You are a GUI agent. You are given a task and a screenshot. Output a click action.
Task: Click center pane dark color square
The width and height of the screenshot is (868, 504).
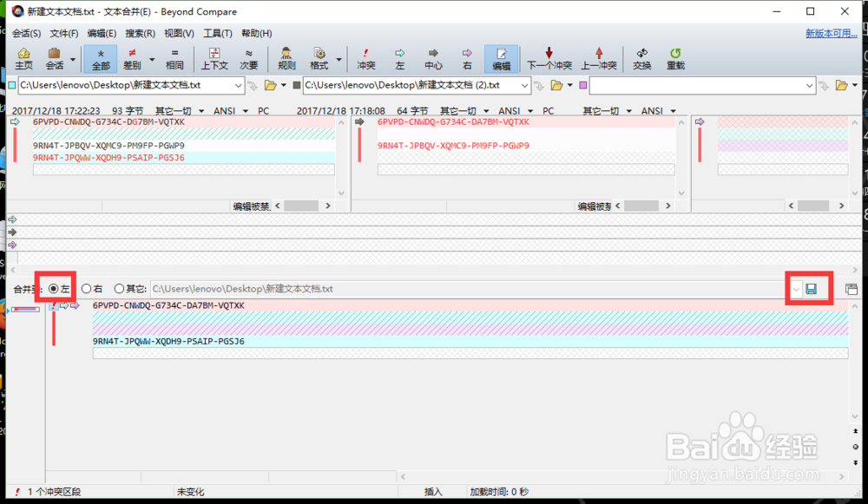pos(297,85)
